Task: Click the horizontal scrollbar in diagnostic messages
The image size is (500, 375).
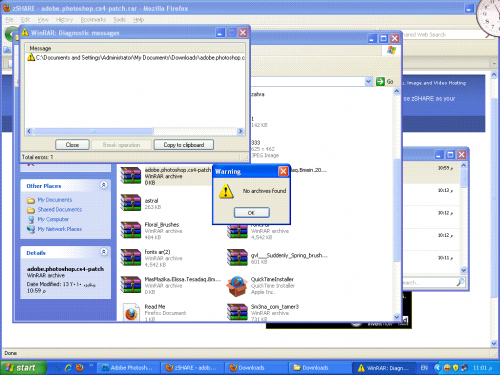Action: coord(135,131)
